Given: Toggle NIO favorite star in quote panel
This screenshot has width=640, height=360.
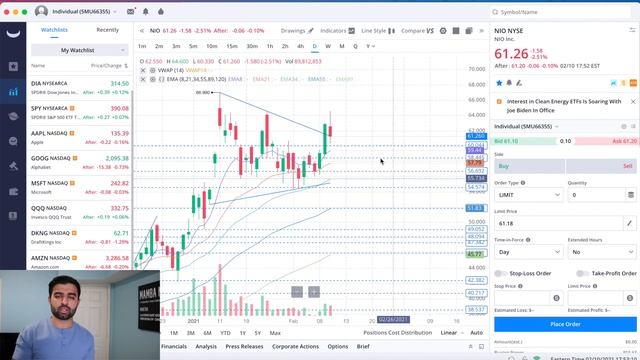Looking at the screenshot, I should pyautogui.click(x=499, y=83).
